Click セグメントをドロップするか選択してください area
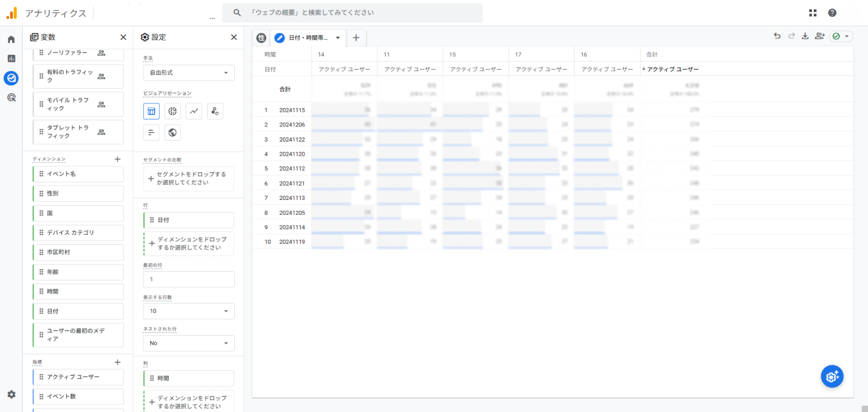Image resolution: width=868 pixels, height=412 pixels. pos(188,178)
